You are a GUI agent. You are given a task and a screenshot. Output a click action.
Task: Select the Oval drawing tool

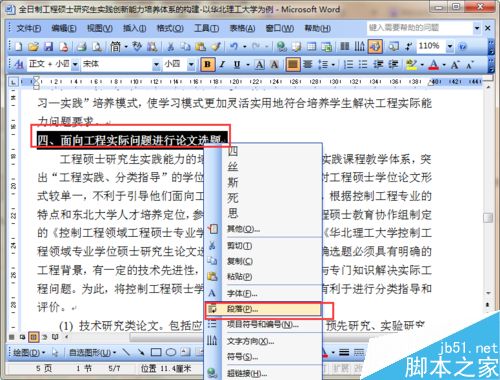point(171,352)
